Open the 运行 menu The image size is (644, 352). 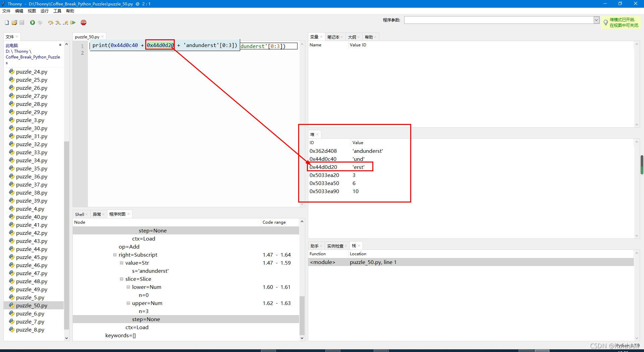coord(45,11)
